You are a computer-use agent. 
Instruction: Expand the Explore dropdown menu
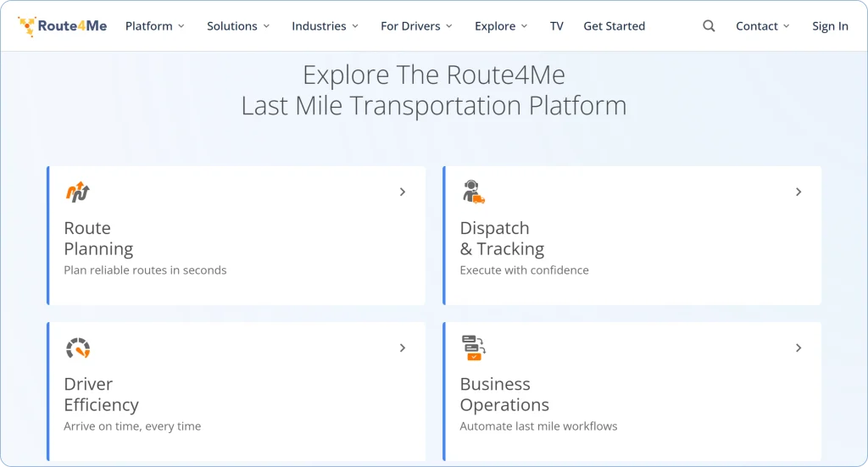coord(501,26)
